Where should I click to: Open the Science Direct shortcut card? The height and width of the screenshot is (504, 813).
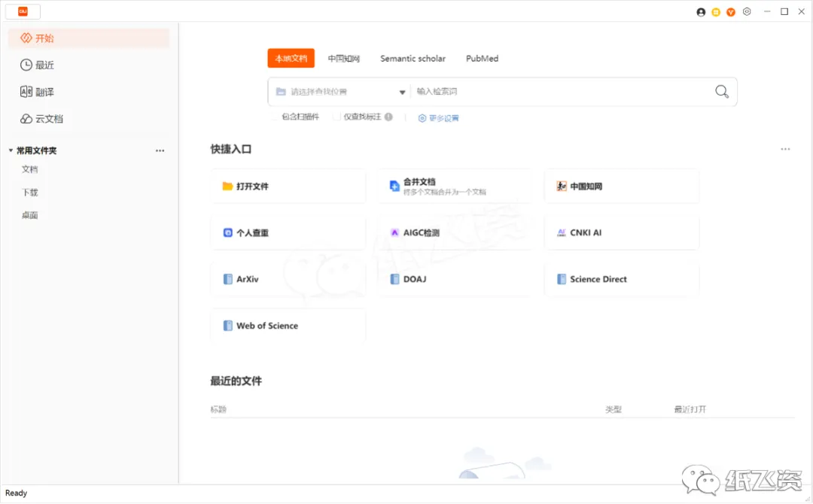pyautogui.click(x=623, y=279)
